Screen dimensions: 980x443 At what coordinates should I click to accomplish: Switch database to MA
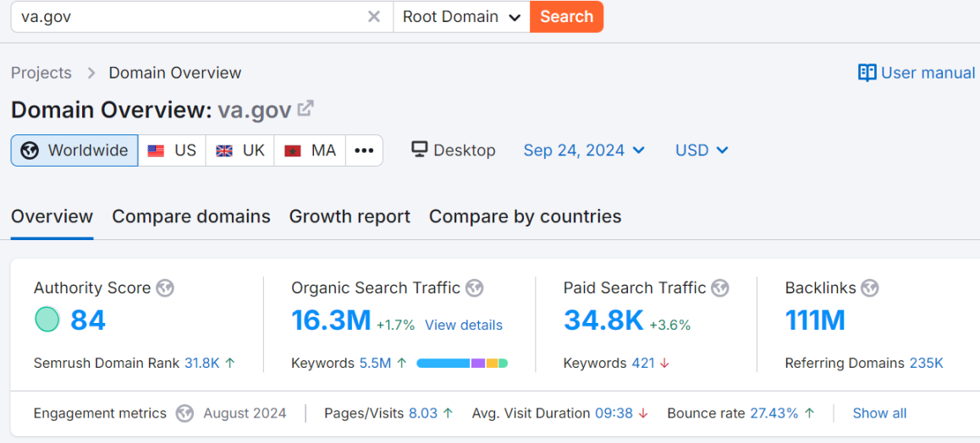pyautogui.click(x=310, y=150)
